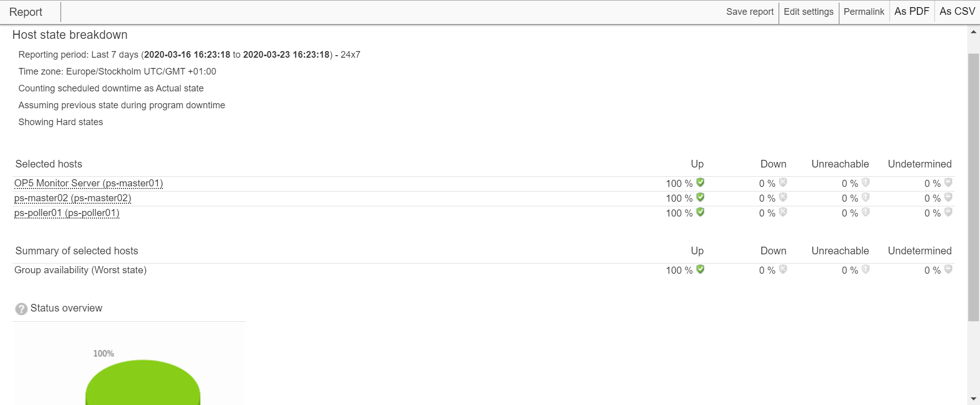980x405 pixels.
Task: Click green Up shield icon for ps-master02
Action: coord(700,197)
